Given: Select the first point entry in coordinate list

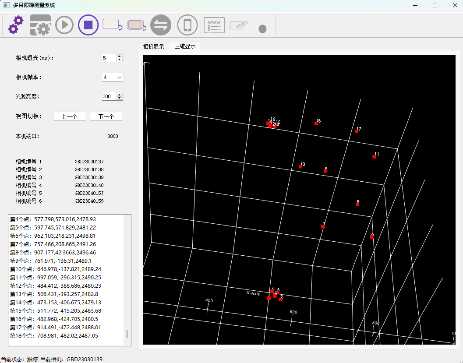Looking at the screenshot, I should click(53, 219).
